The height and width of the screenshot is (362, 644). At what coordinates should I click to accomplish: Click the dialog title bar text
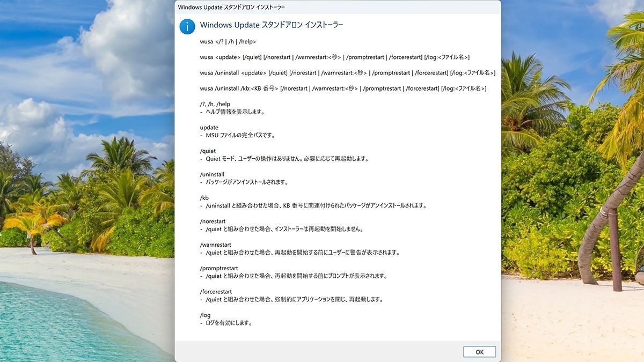pos(231,8)
